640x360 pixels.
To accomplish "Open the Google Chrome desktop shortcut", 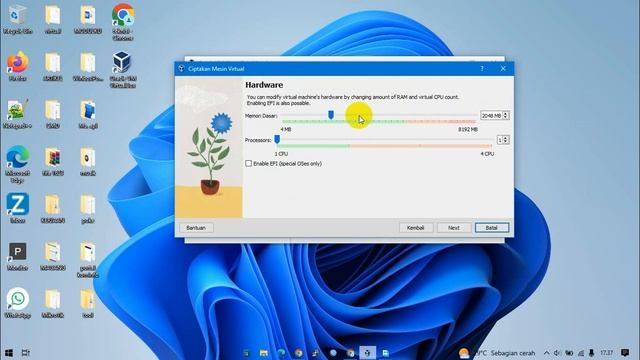I will point(123,22).
